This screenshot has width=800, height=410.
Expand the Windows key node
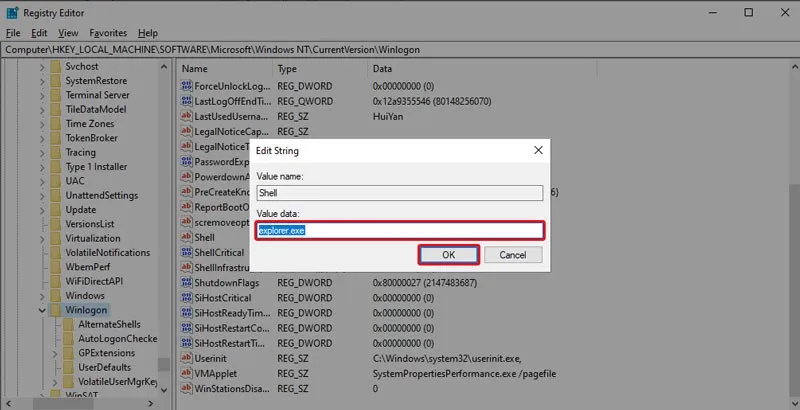(42, 296)
